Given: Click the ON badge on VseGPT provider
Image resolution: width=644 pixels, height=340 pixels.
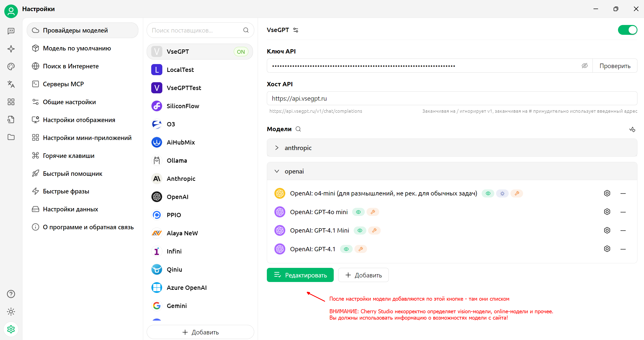Looking at the screenshot, I should pyautogui.click(x=241, y=52).
